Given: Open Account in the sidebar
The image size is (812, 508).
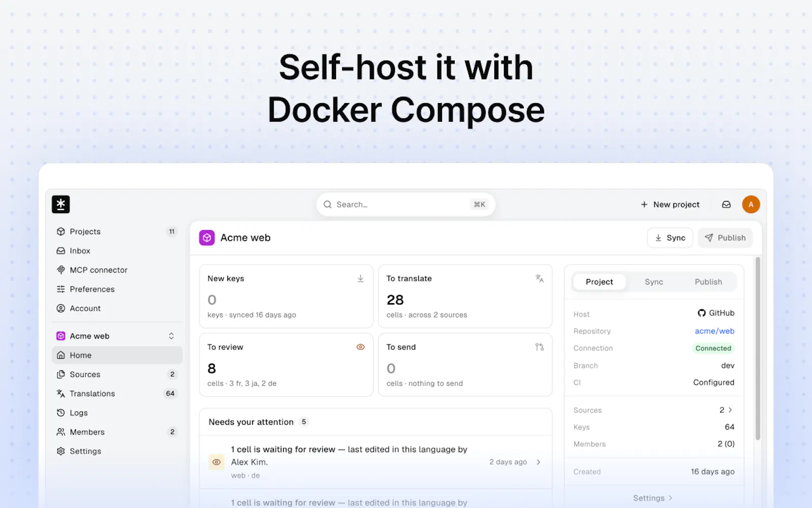Looking at the screenshot, I should [117, 308].
